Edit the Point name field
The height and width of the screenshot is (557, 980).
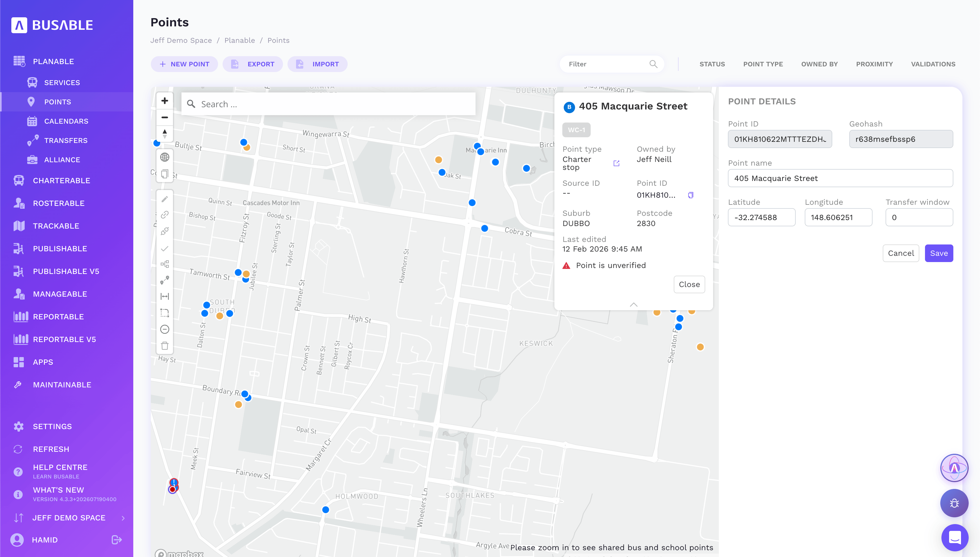click(840, 178)
